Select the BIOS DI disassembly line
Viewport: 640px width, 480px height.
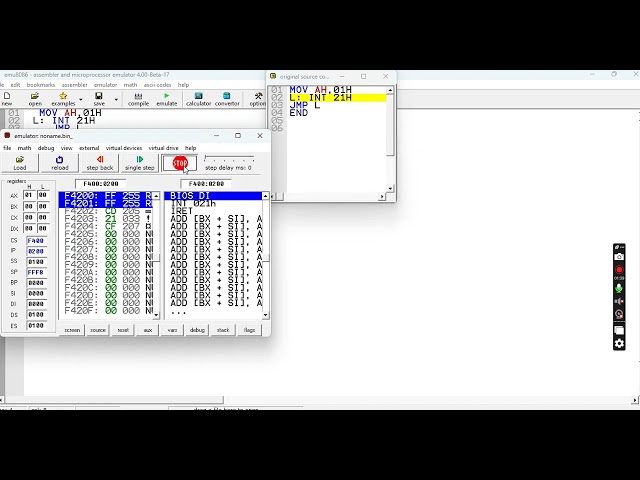(x=213, y=196)
